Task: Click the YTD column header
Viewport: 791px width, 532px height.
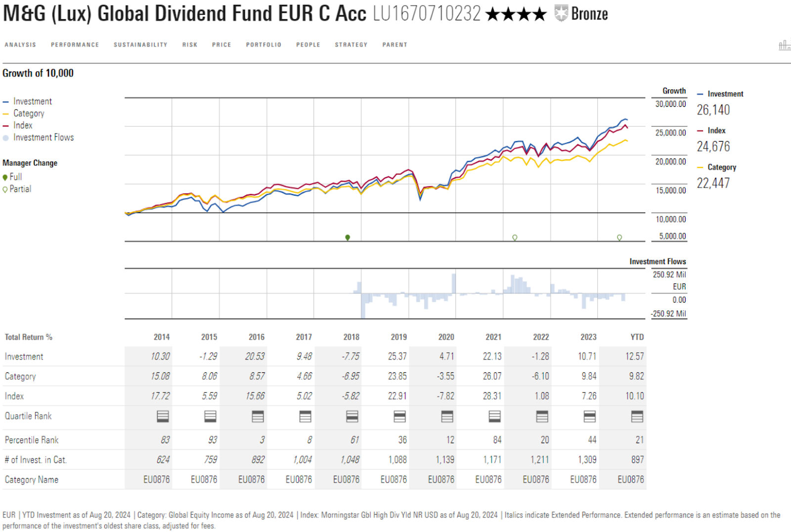Action: click(637, 337)
